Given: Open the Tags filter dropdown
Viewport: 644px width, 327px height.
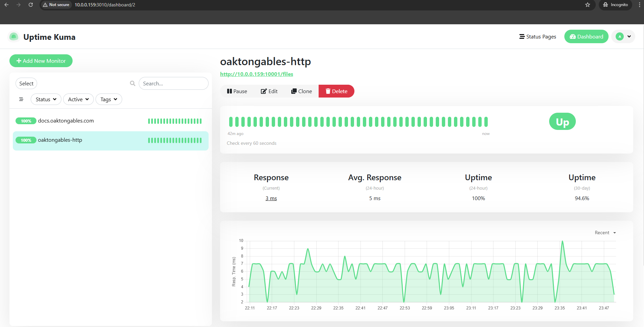Looking at the screenshot, I should point(109,99).
